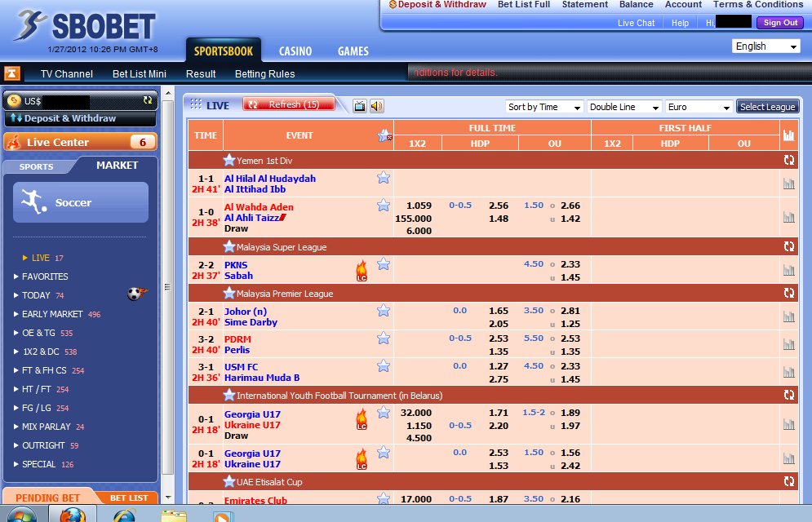Screen dimensions: 812x522
Task: Switch to the CASINO tab
Action: point(295,51)
